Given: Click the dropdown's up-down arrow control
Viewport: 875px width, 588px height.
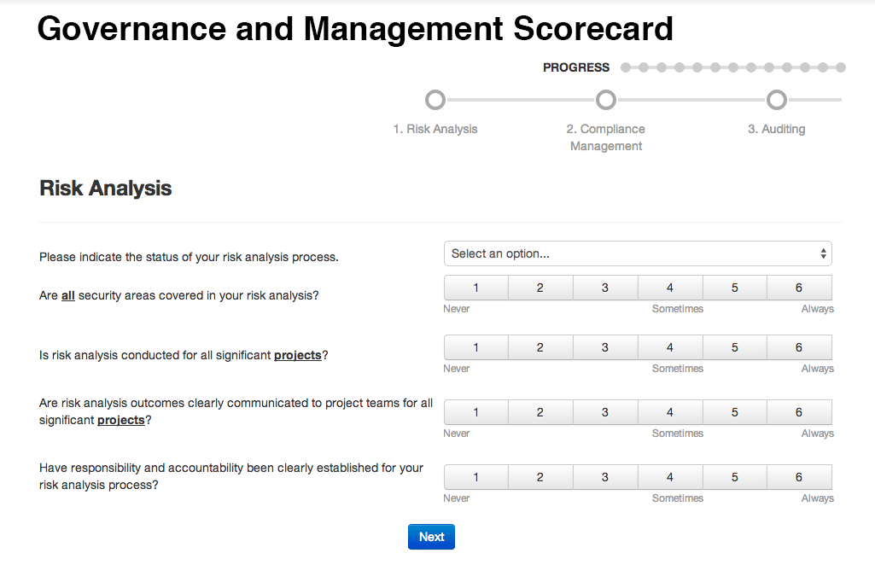Looking at the screenshot, I should [x=824, y=253].
